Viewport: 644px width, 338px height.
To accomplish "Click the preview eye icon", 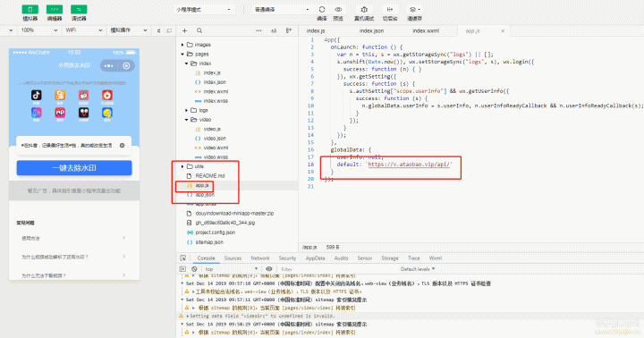I will (338, 10).
